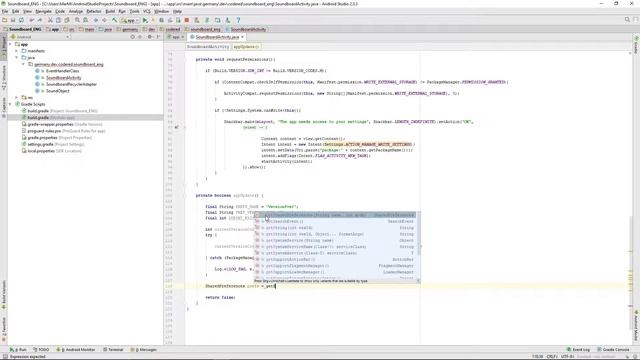The image size is (640, 360).
Task: Open the TODO tool window button
Action: pyautogui.click(x=41, y=350)
